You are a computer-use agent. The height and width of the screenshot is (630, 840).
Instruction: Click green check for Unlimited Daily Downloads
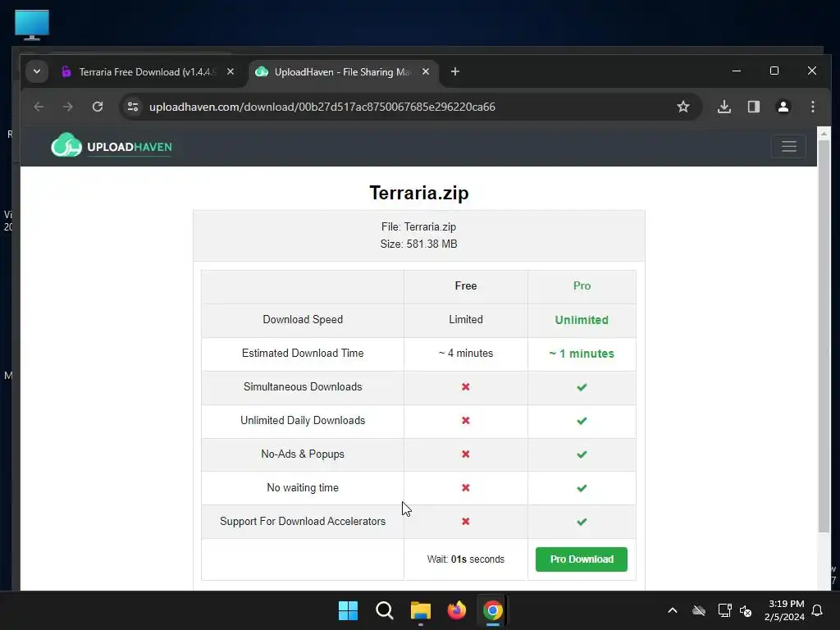(582, 421)
